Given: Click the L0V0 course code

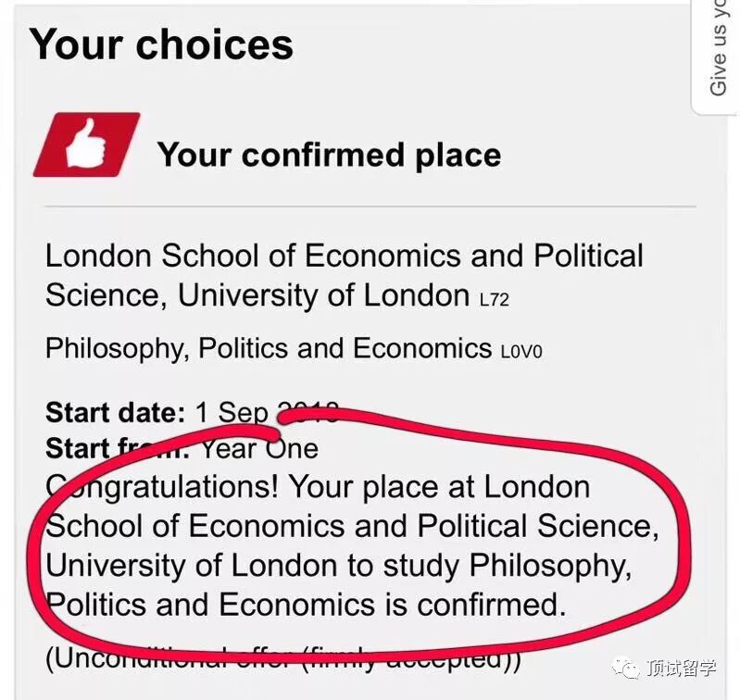Looking at the screenshot, I should [521, 352].
